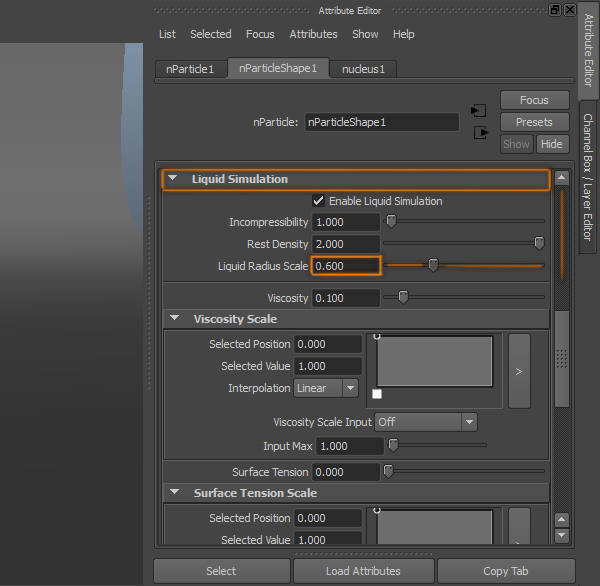Image resolution: width=600 pixels, height=586 pixels.
Task: Click the Load Attributes button
Action: tap(363, 571)
